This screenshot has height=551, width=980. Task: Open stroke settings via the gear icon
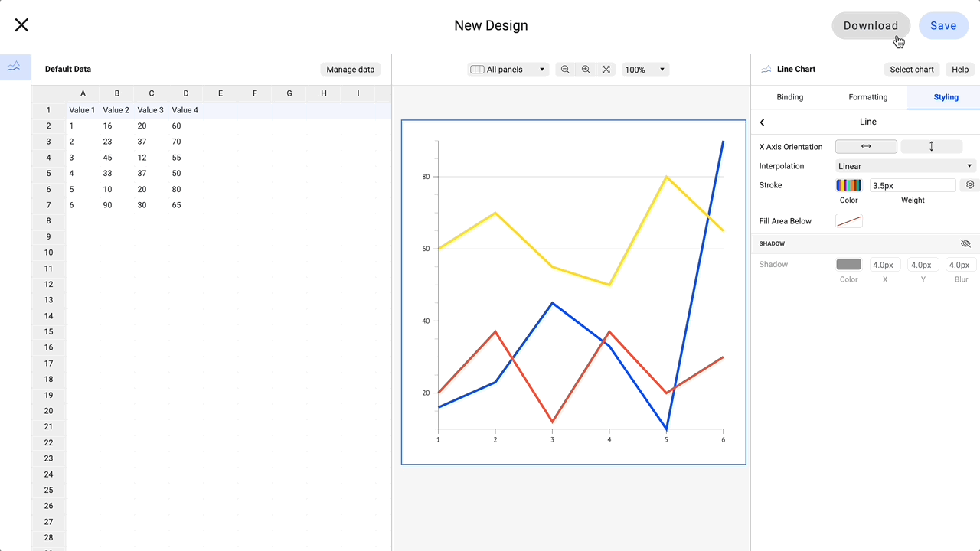[x=969, y=184]
